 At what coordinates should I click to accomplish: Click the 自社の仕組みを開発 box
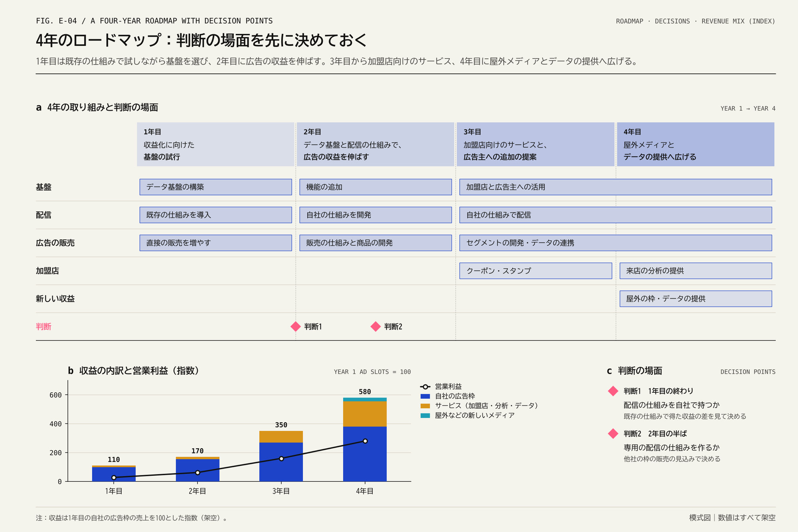375,215
